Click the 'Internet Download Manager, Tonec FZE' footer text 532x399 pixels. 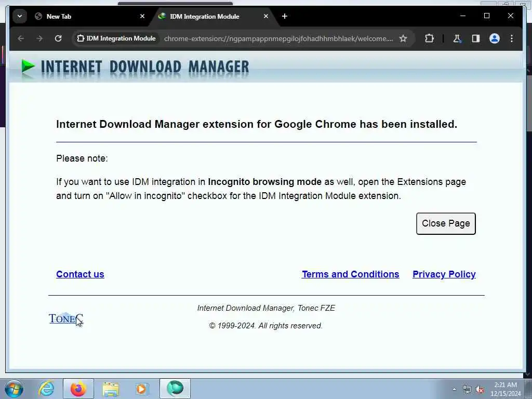(x=266, y=308)
